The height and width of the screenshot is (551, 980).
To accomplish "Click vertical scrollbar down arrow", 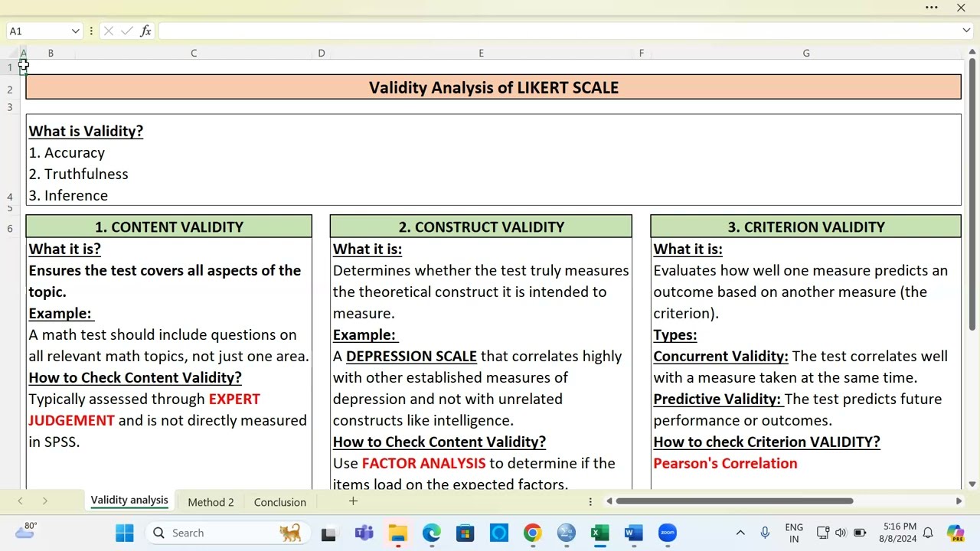I will (972, 484).
